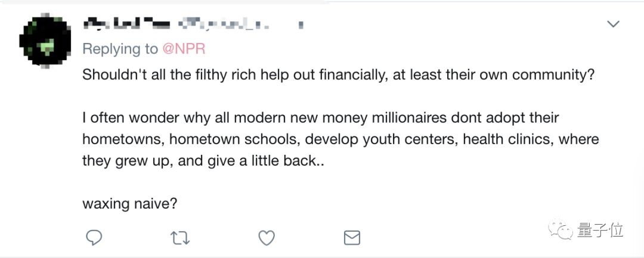Screen dimensions: 644x258
Task: Click the blurred user handle
Action: (225, 25)
